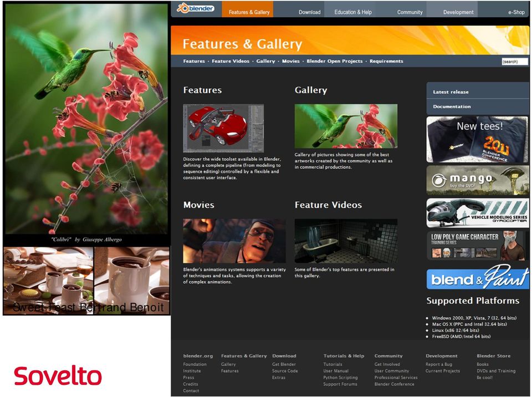
Task: Open the footer Current Projects link
Action: 443,371
